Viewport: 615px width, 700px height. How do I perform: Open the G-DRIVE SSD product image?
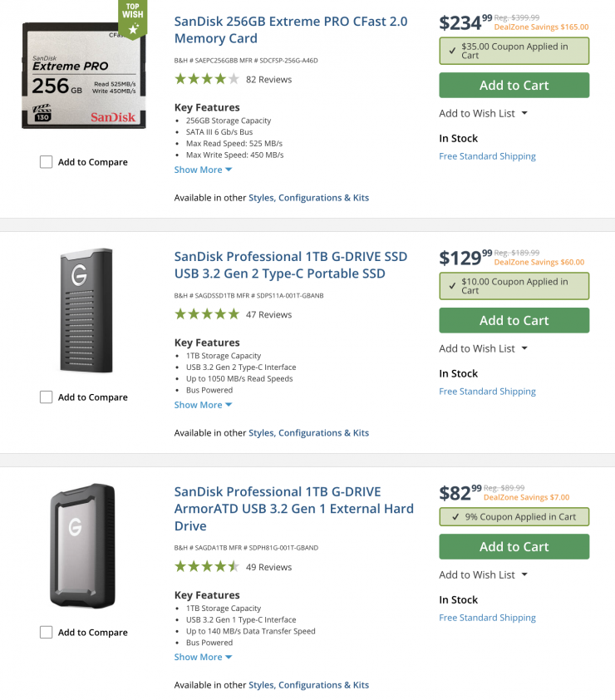point(85,311)
